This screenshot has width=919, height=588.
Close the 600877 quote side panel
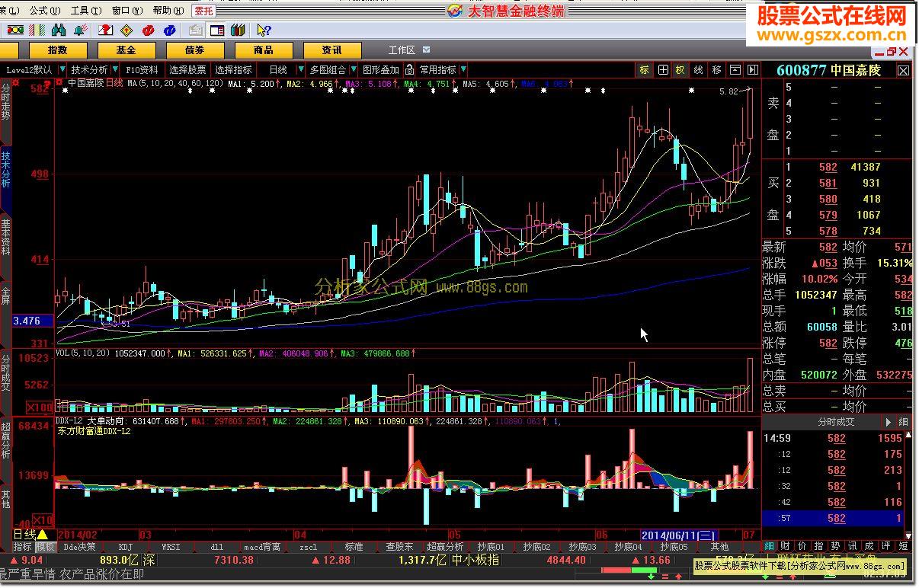(903, 70)
